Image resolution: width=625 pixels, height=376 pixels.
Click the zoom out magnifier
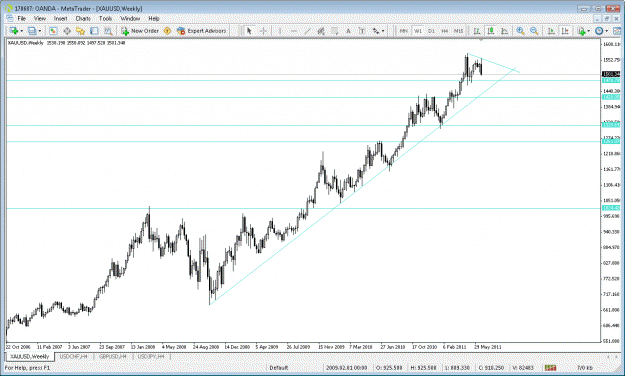[534, 31]
